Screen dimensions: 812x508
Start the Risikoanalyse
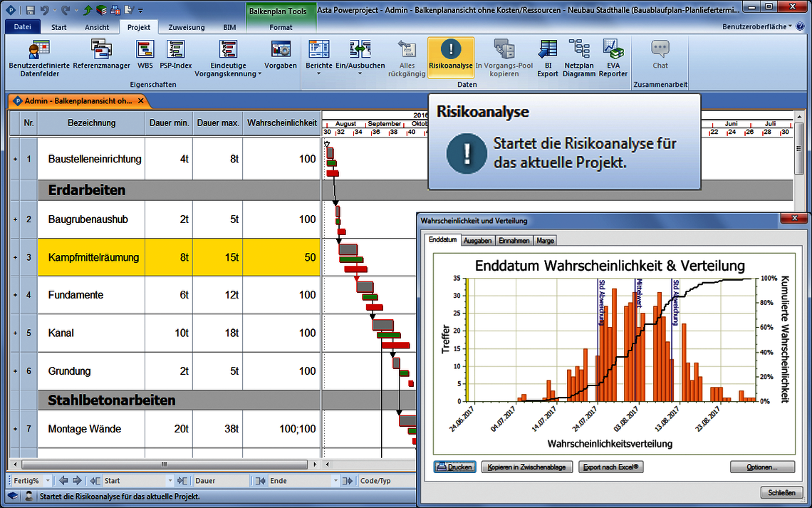click(x=451, y=57)
